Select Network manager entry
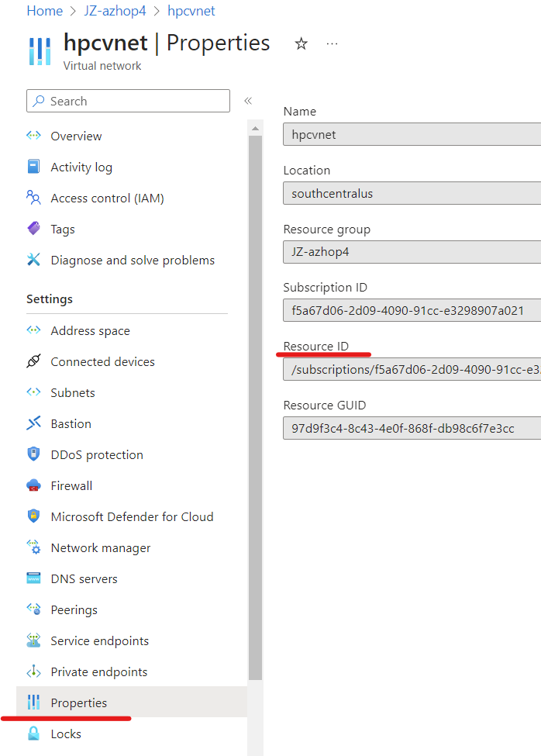The image size is (541, 756). pyautogui.click(x=132, y=547)
